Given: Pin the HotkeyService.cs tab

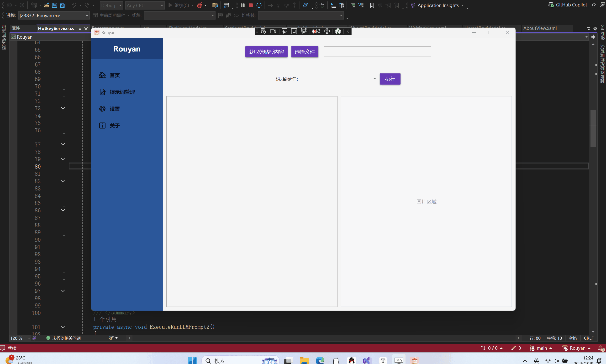Looking at the screenshot, I should click(79, 29).
